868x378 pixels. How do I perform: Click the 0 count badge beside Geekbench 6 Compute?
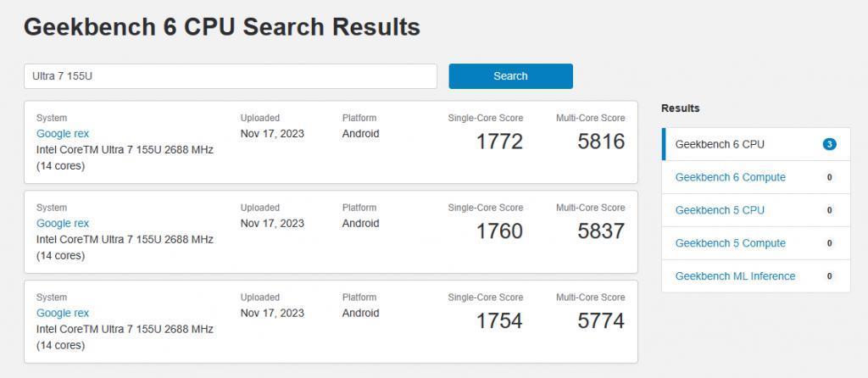coord(829,177)
